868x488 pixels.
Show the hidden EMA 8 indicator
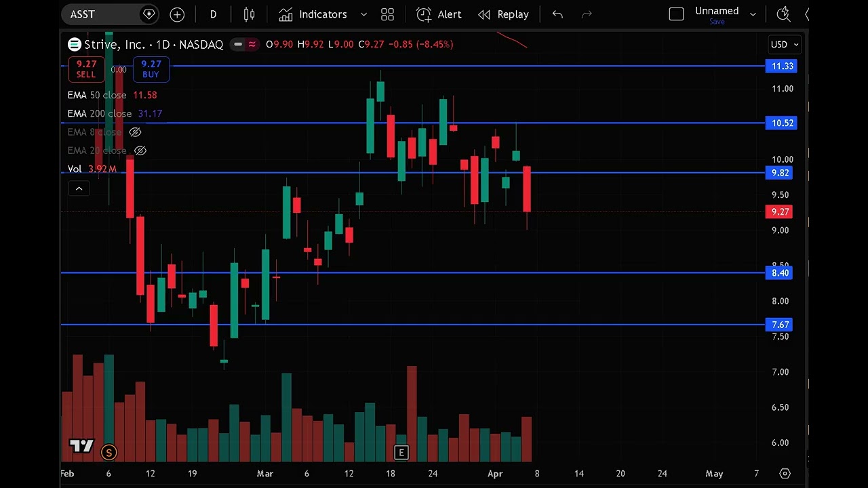(x=135, y=132)
